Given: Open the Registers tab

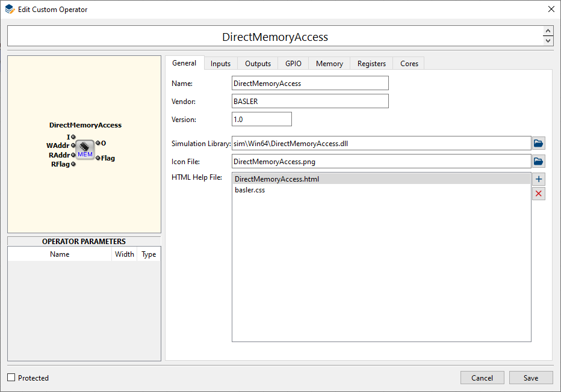Looking at the screenshot, I should pos(371,64).
